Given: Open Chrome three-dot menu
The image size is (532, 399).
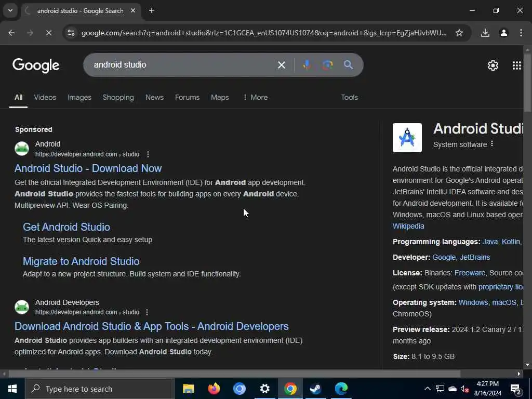Looking at the screenshot, I should [x=521, y=33].
